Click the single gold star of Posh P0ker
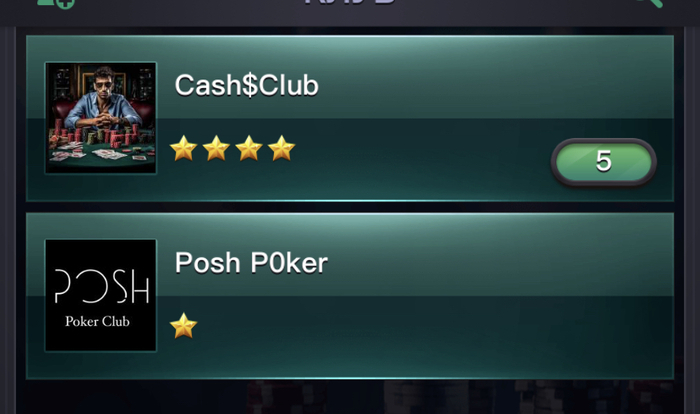 [183, 326]
